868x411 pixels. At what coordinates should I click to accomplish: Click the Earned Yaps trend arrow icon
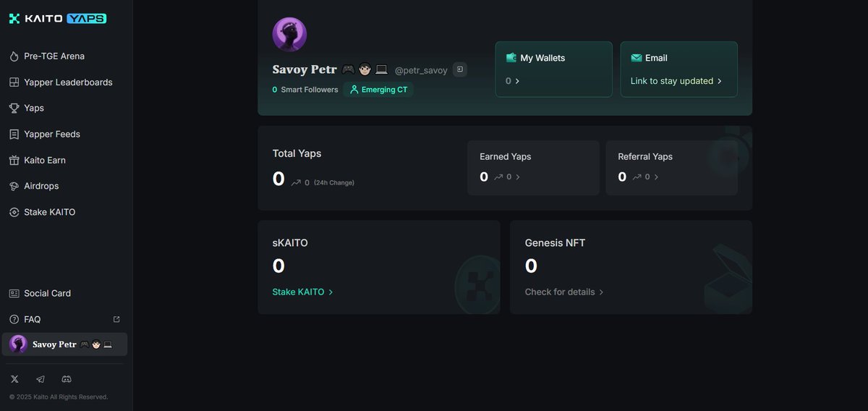pyautogui.click(x=498, y=177)
